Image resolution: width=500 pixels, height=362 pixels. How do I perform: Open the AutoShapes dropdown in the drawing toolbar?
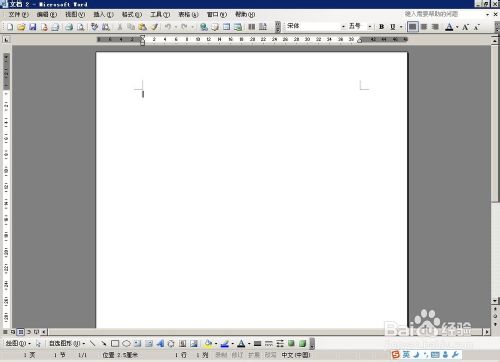[x=67, y=343]
